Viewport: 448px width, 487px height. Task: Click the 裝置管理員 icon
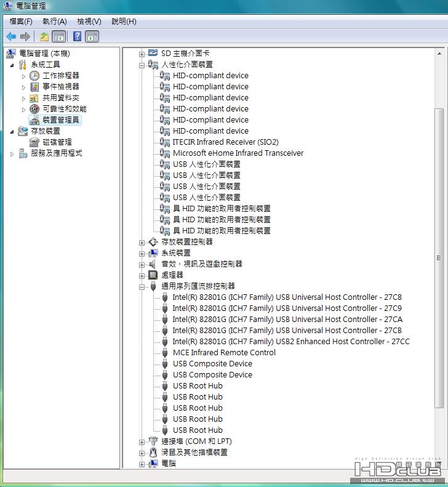[34, 120]
